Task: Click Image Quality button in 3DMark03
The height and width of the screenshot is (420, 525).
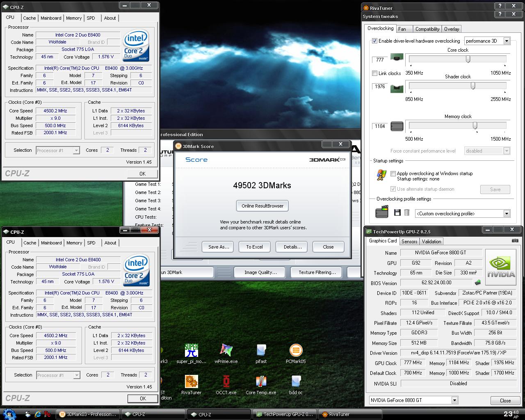Action: click(260, 272)
